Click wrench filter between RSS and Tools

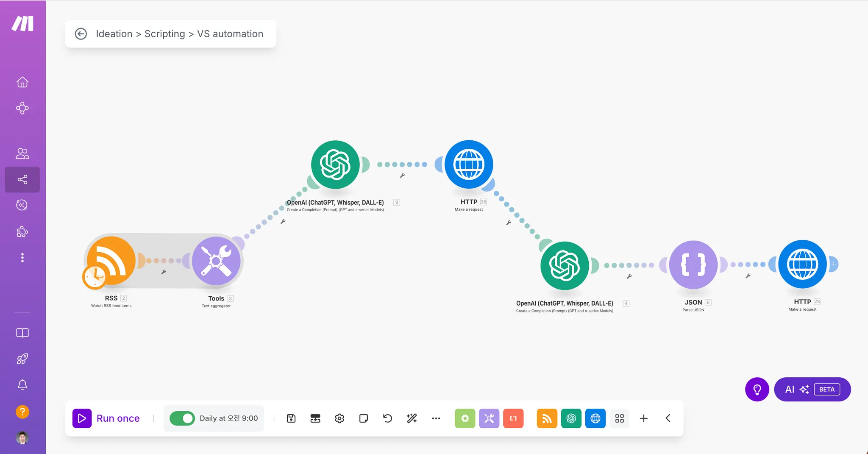[164, 272]
